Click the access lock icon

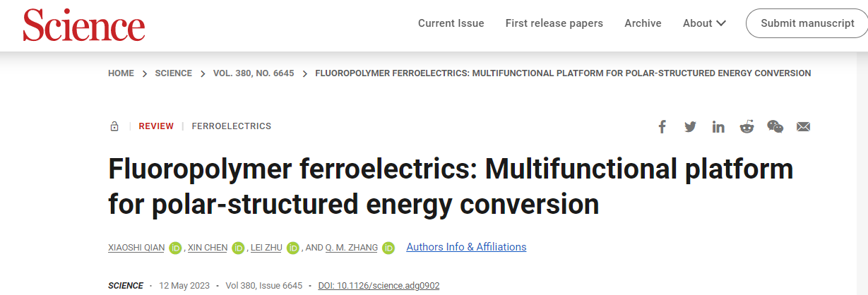point(114,126)
